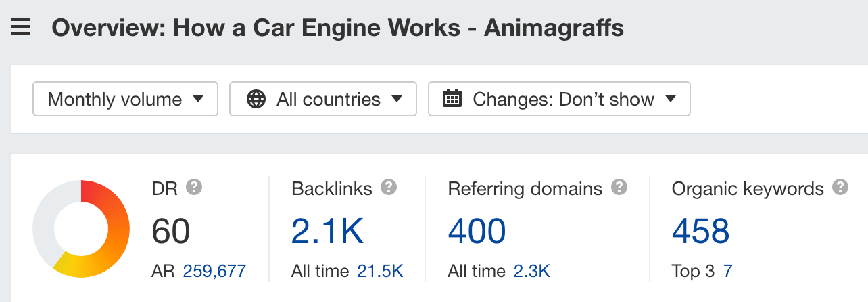Click the 458 organic keywords number
The image size is (868, 302).
701,232
